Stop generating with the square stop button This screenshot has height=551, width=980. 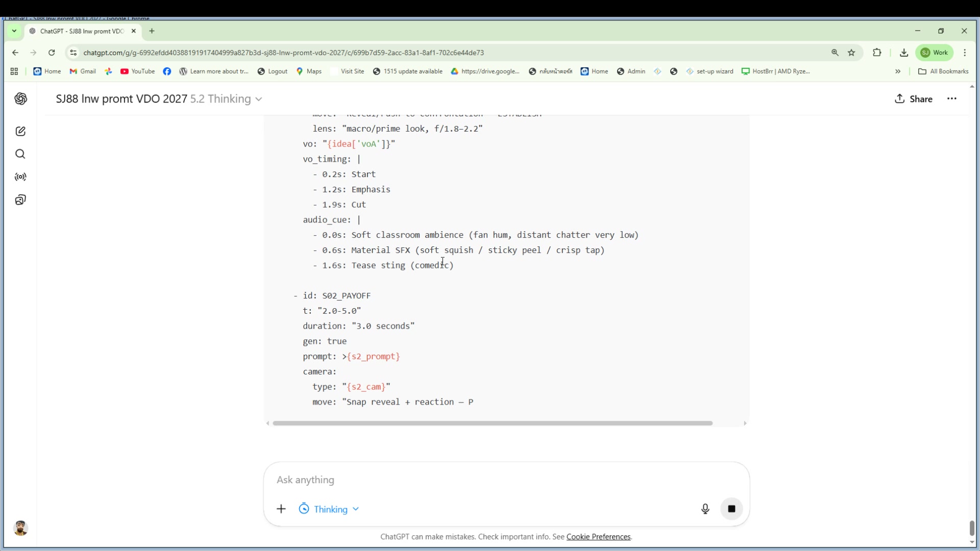pos(731,509)
